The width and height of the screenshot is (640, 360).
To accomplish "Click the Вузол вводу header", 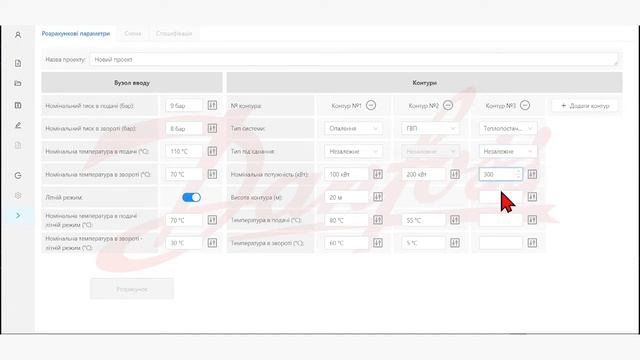I will click(x=132, y=82).
